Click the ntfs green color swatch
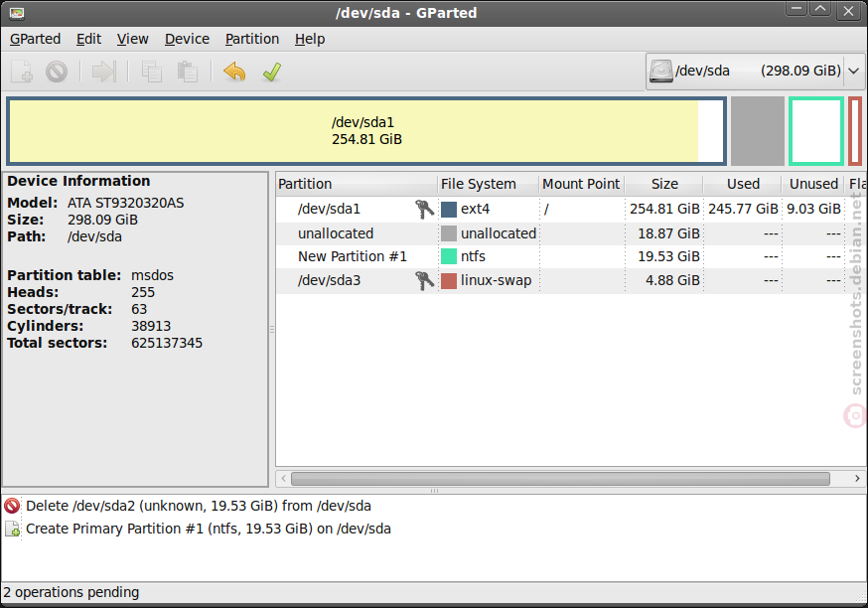 pyautogui.click(x=449, y=257)
